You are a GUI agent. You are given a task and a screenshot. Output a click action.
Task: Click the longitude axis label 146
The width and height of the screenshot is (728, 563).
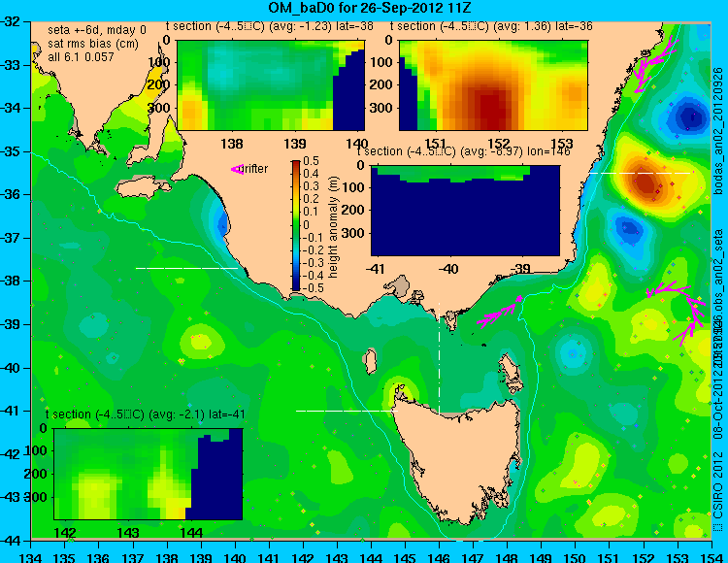pyautogui.click(x=439, y=557)
